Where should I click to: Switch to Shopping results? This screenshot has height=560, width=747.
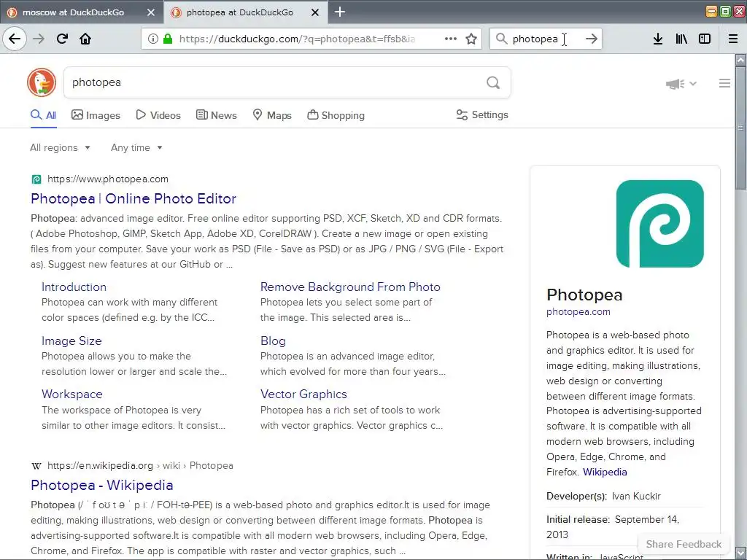[336, 115]
